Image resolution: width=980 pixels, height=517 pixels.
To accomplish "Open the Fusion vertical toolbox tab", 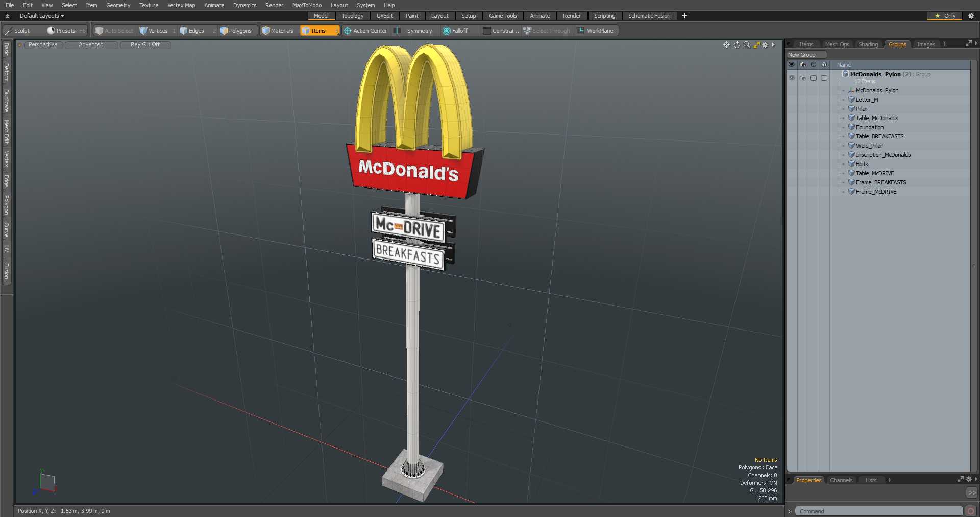I will point(6,271).
